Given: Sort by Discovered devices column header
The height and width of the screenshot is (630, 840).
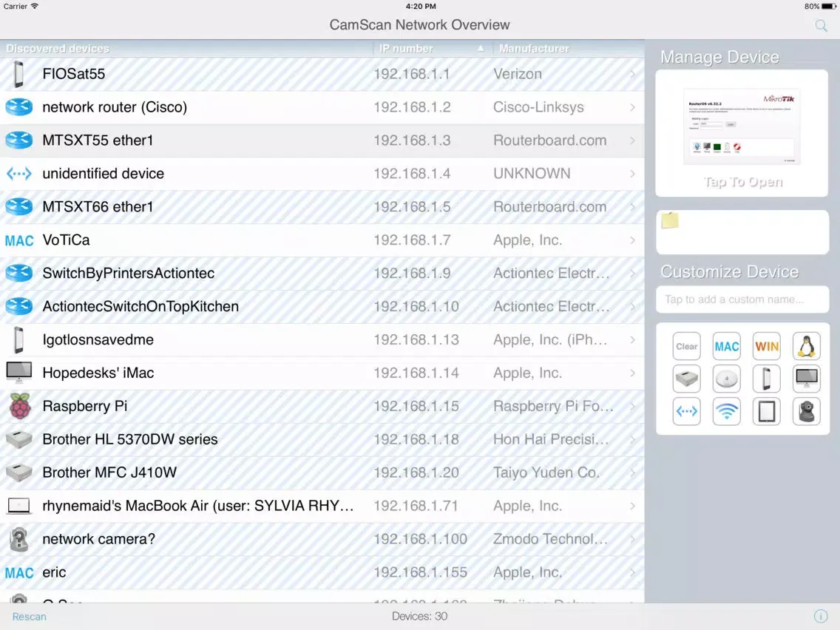Looking at the screenshot, I should 58,48.
